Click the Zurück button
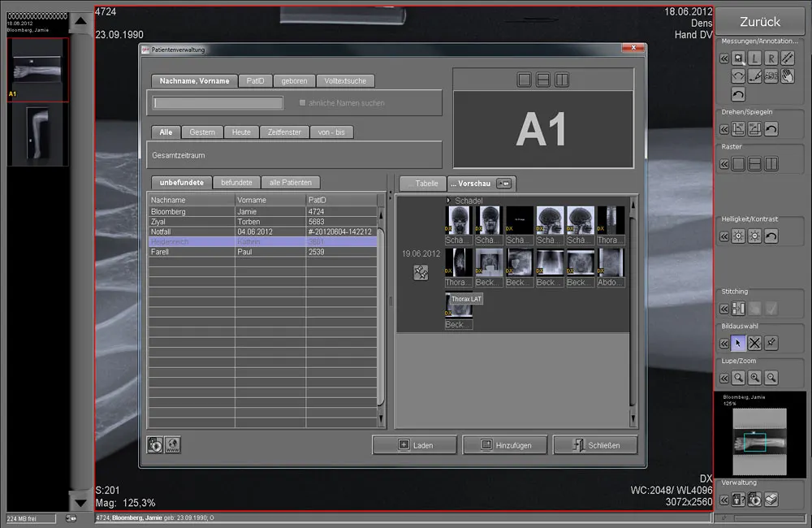The image size is (812, 528). (x=760, y=22)
